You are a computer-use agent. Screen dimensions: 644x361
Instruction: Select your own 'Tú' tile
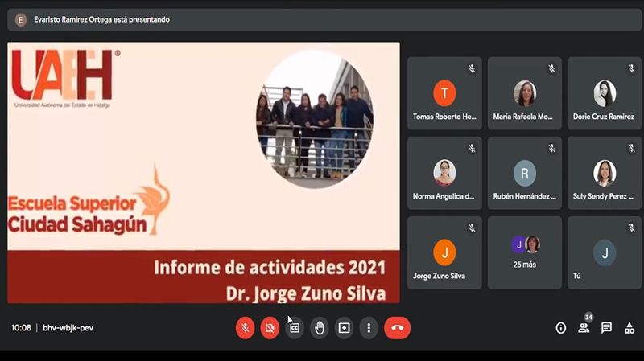point(605,252)
